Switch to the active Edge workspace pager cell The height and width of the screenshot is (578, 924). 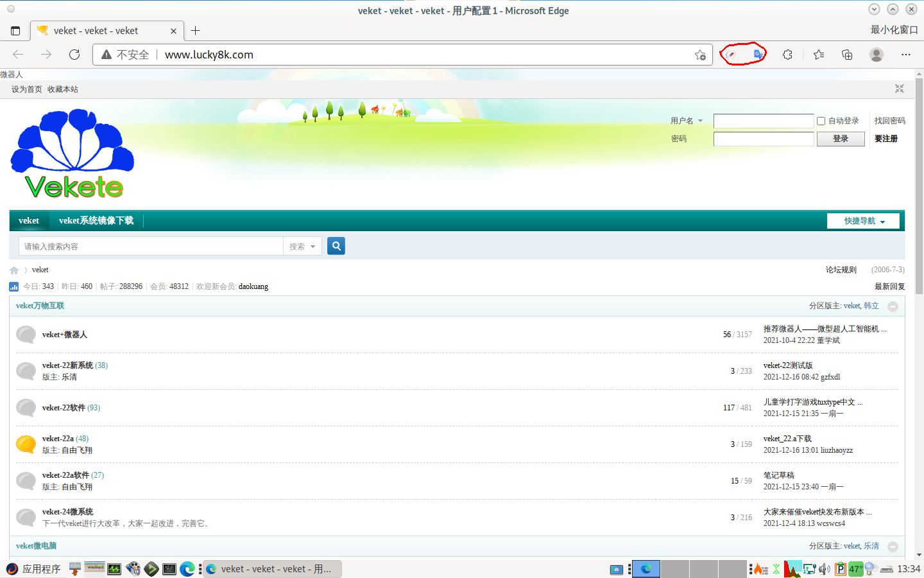coord(646,569)
